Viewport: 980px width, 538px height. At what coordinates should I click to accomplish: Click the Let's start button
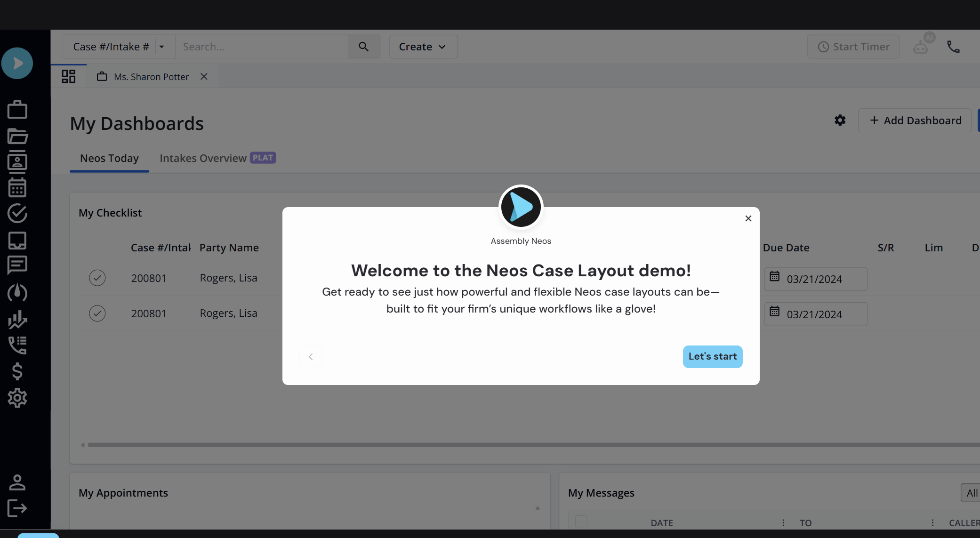coord(712,356)
